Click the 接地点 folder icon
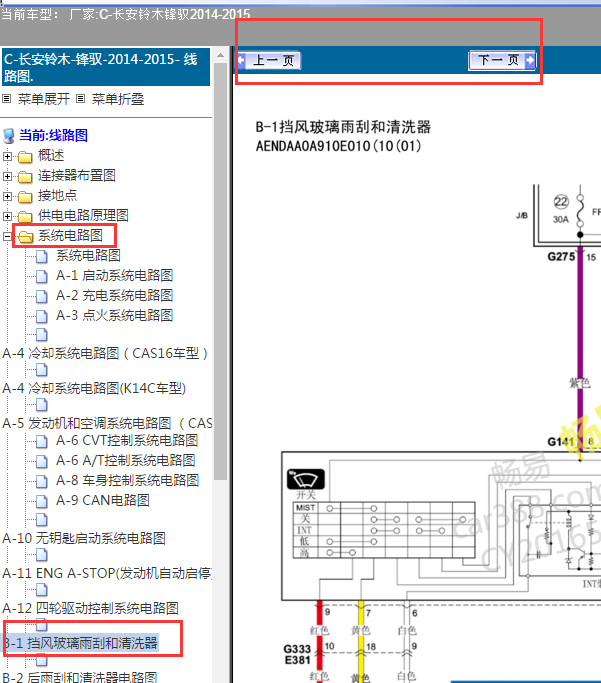Image resolution: width=601 pixels, height=683 pixels. pyautogui.click(x=25, y=196)
